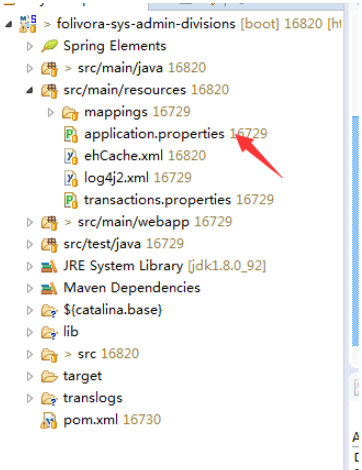362x470 pixels.
Task: Click the application.properties file icon
Action: point(71,134)
